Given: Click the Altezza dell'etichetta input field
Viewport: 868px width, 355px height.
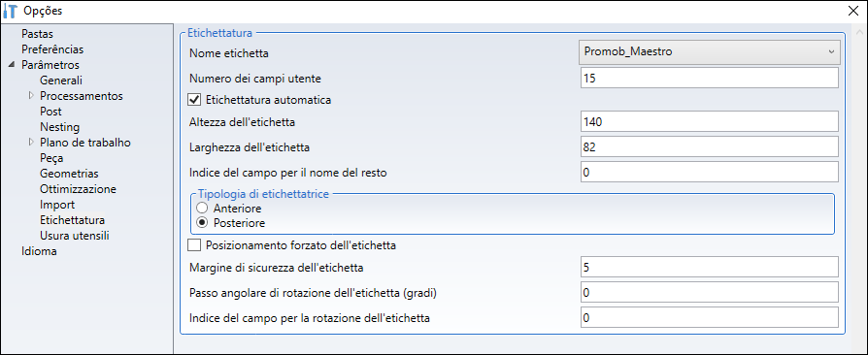Looking at the screenshot, I should [710, 121].
